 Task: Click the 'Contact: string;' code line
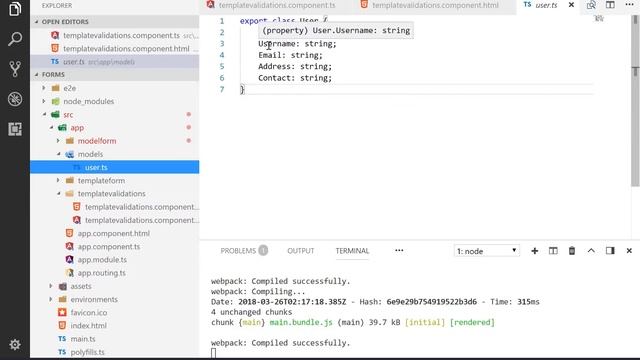pos(295,78)
